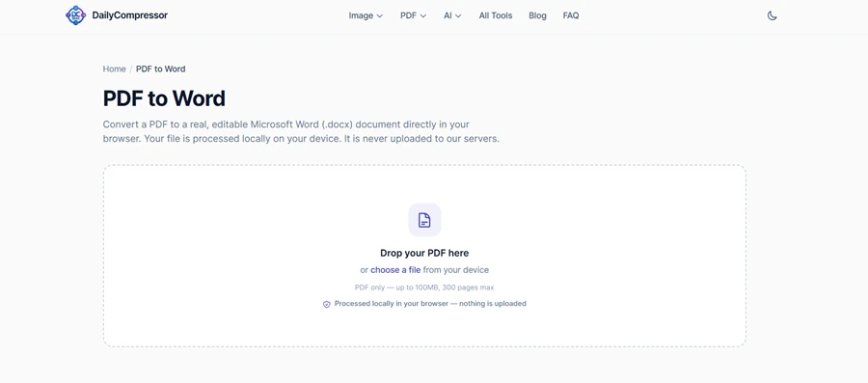Click 'Processed locally in your browser' text
The width and height of the screenshot is (868, 383).
[x=430, y=304]
